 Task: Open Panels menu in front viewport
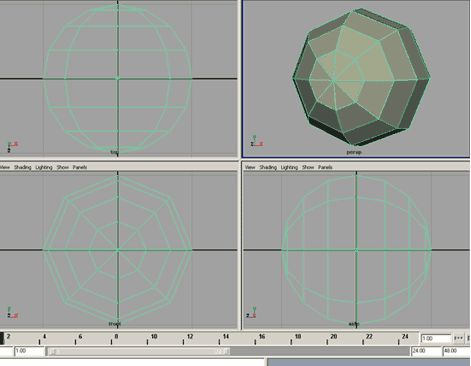point(80,167)
